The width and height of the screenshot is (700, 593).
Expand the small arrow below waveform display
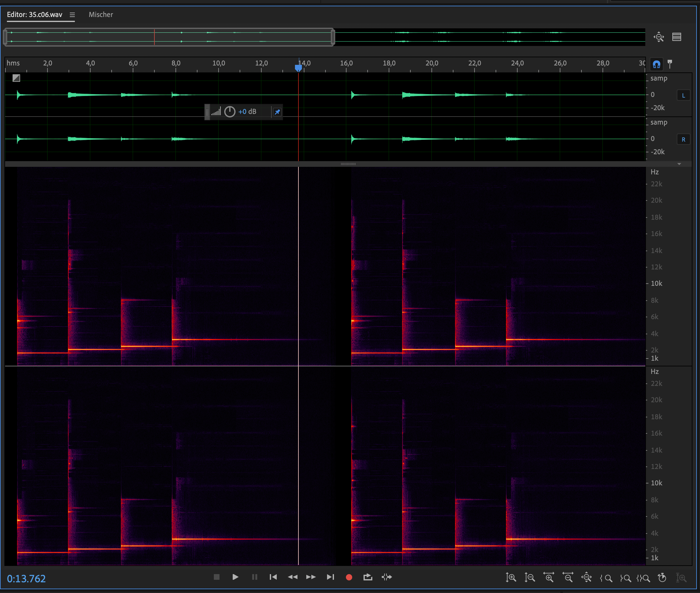(x=679, y=164)
